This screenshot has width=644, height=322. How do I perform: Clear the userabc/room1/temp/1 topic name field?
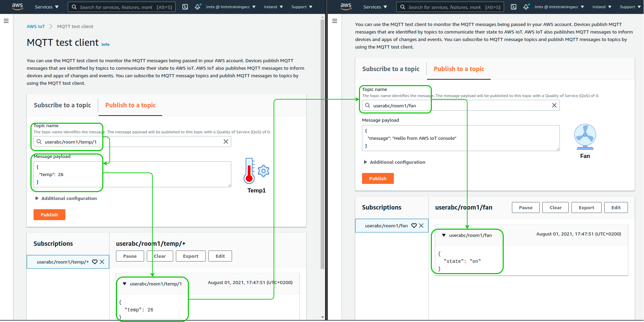(x=226, y=142)
